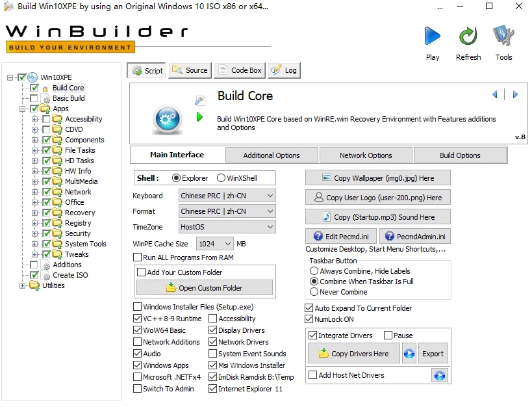Open the WinPE Cache Size dropdown
This screenshot has height=407, width=532.
[x=214, y=244]
